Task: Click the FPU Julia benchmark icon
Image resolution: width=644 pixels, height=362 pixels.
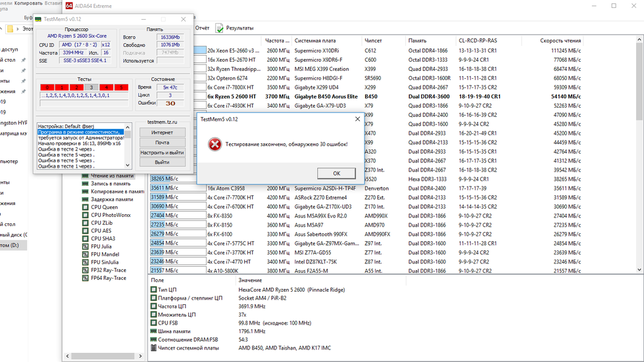Action: coord(85,246)
